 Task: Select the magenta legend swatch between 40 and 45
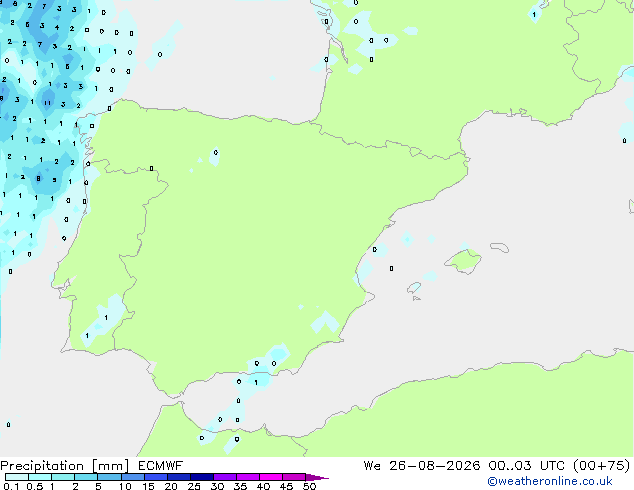pos(271,477)
